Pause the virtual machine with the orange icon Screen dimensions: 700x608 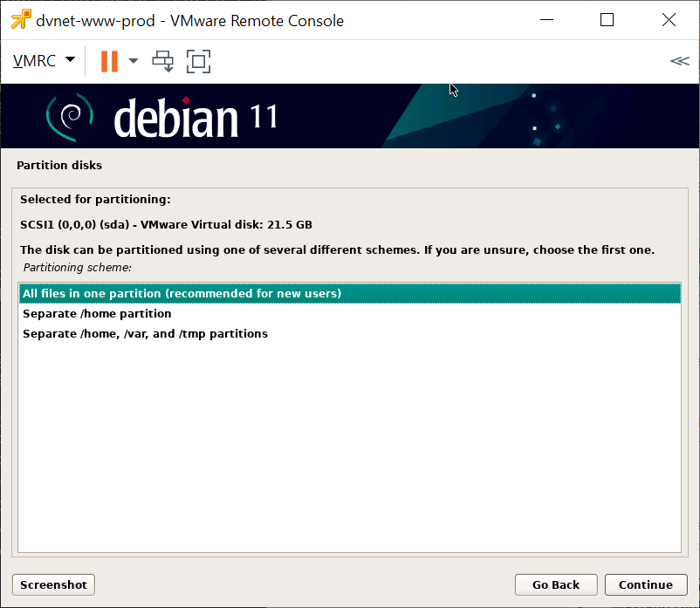pos(109,61)
